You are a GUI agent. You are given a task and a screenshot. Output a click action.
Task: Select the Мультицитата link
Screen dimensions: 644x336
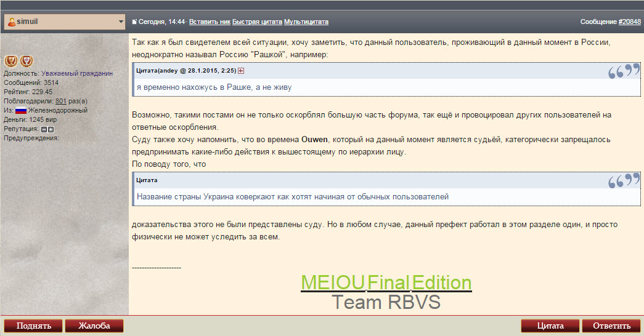coord(306,22)
